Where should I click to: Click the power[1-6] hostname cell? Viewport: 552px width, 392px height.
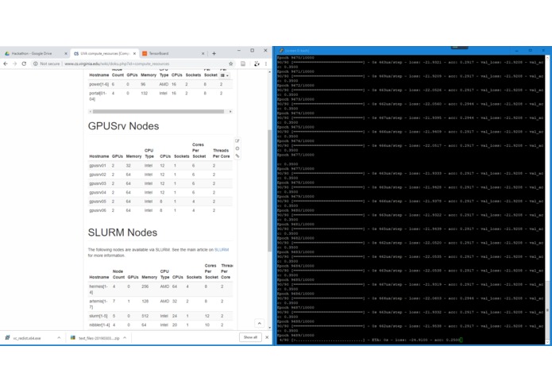click(x=99, y=84)
